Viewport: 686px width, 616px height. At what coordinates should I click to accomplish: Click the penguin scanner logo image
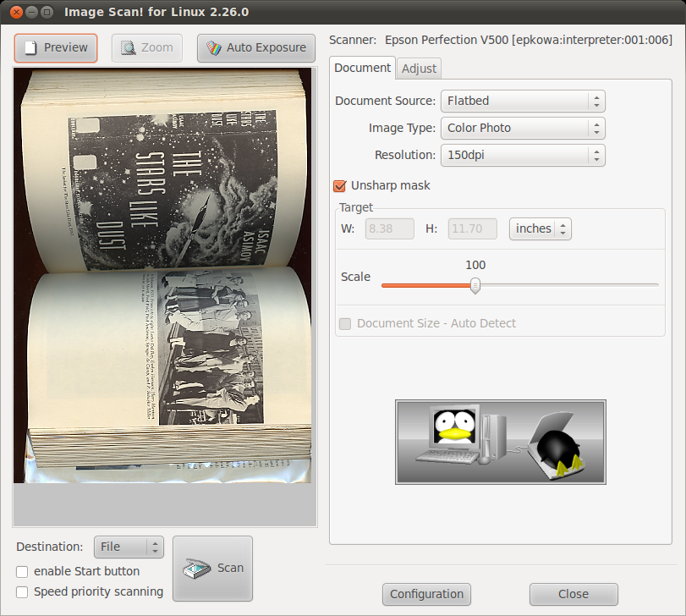pos(501,442)
